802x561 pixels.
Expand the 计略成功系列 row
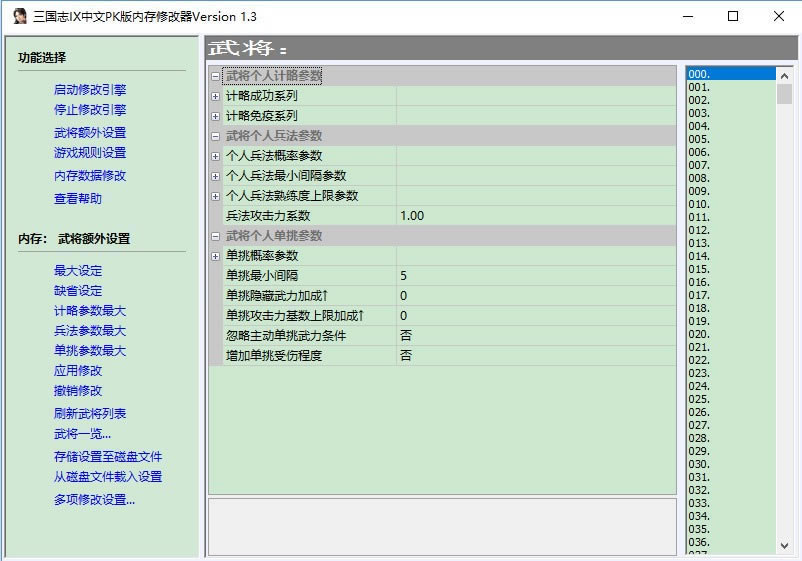[x=216, y=96]
